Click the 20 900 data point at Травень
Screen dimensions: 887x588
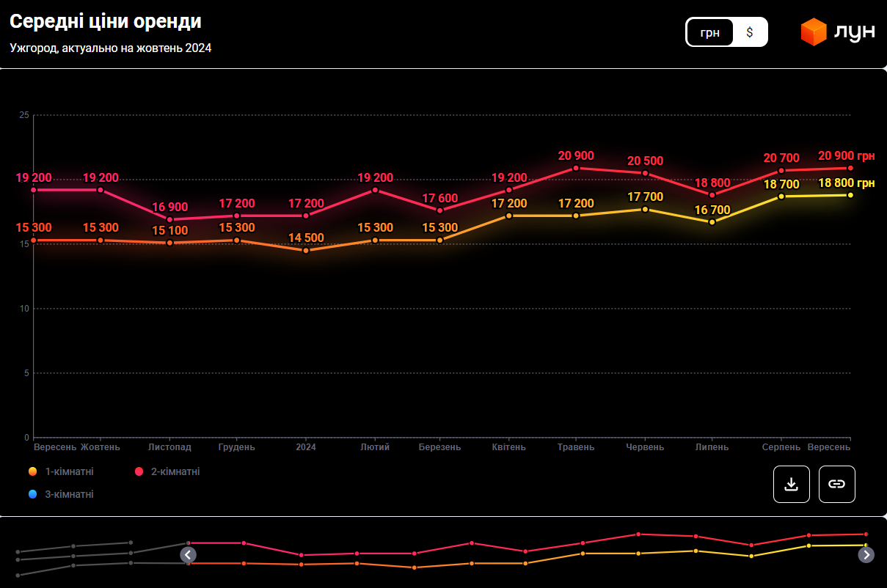tap(576, 168)
